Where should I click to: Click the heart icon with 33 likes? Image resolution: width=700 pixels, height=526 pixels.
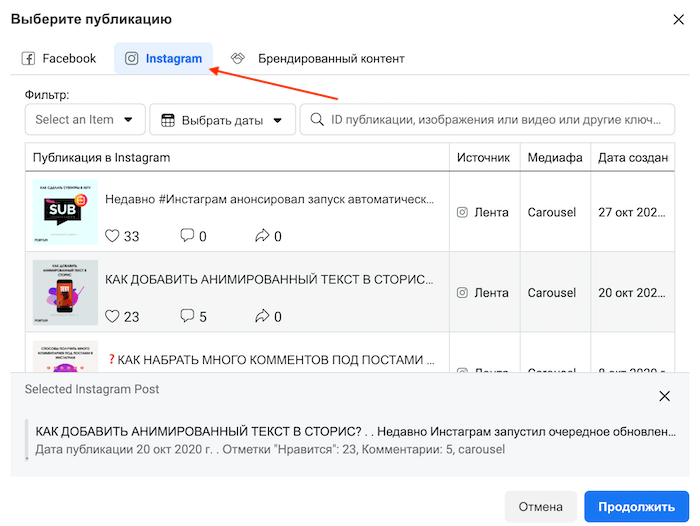point(113,236)
